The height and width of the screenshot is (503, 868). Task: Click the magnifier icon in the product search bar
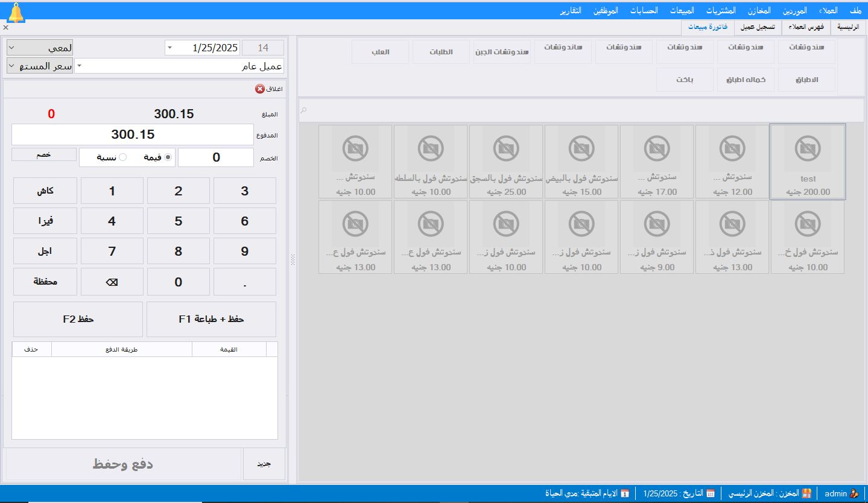click(x=304, y=110)
